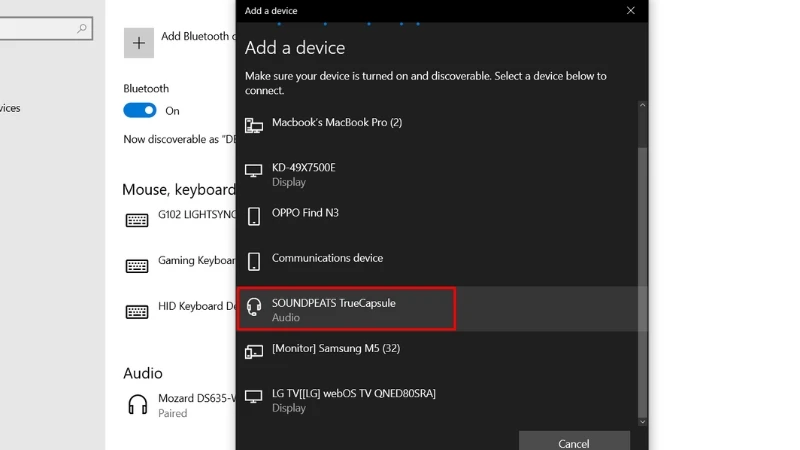
Task: Select LG TV webOS TV QNED80SRA entry
Action: tap(437, 401)
